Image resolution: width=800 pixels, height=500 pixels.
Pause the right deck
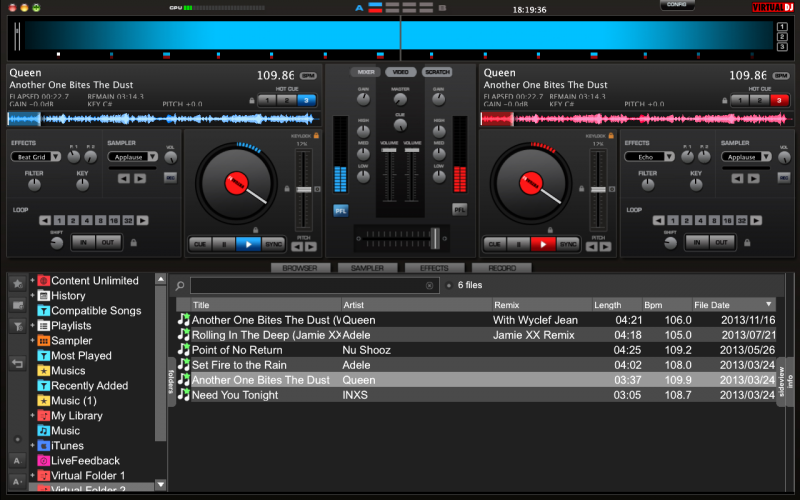coord(519,244)
